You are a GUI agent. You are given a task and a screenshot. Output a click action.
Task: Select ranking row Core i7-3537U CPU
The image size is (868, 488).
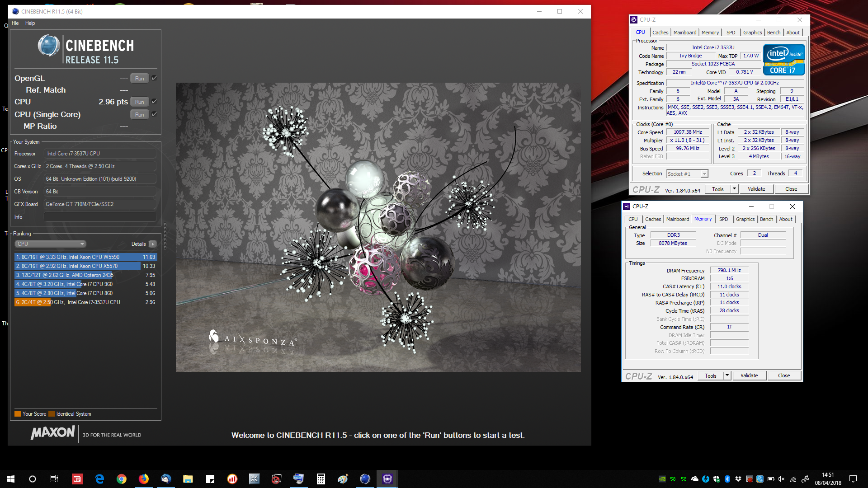click(85, 302)
